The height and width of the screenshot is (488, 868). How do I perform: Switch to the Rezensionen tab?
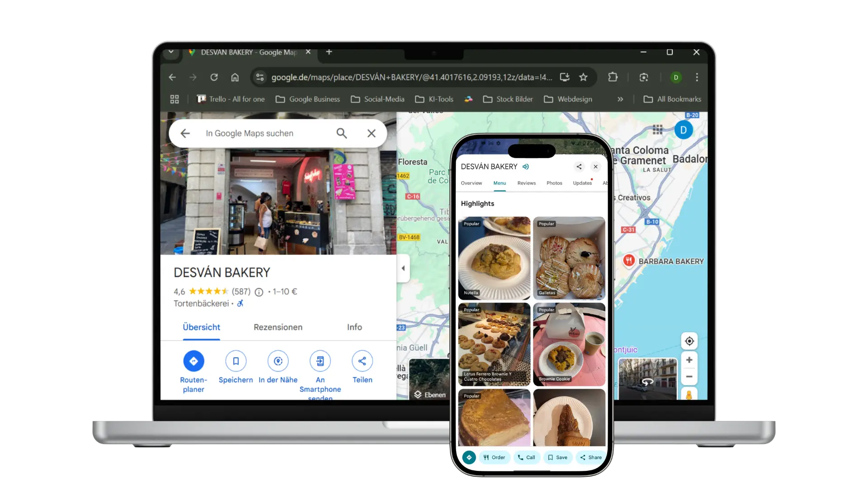coord(278,327)
